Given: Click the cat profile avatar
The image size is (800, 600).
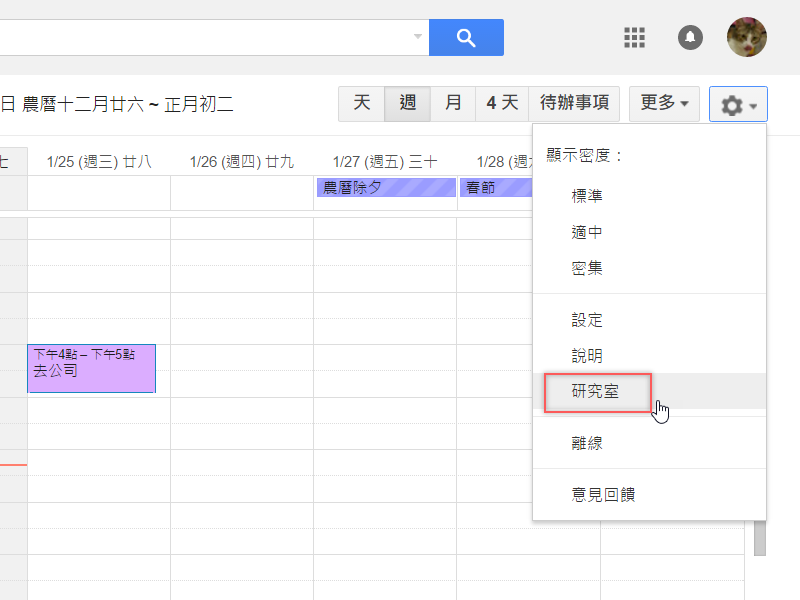Looking at the screenshot, I should [747, 38].
